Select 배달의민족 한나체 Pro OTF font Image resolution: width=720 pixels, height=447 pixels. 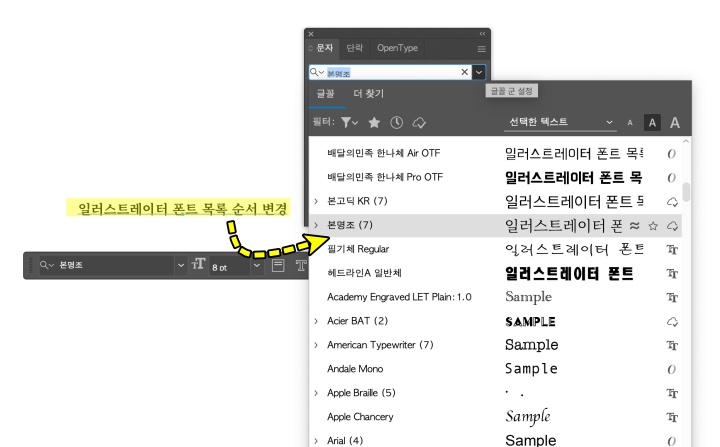(x=385, y=177)
